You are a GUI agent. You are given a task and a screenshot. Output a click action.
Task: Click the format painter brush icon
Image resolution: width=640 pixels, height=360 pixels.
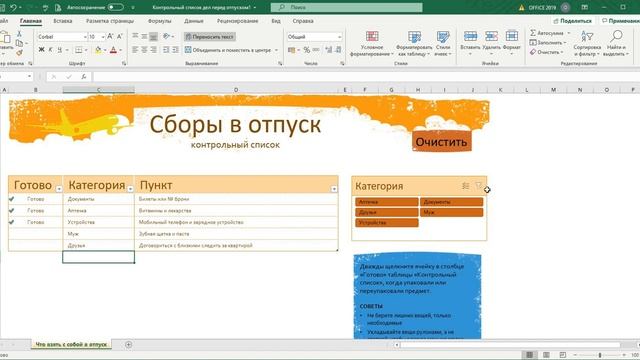click(19, 53)
